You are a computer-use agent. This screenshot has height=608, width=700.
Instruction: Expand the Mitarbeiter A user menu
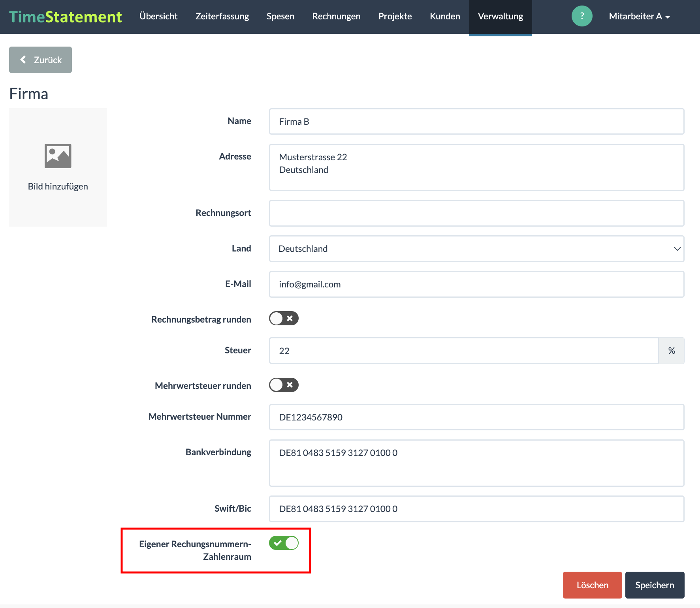[x=639, y=17]
